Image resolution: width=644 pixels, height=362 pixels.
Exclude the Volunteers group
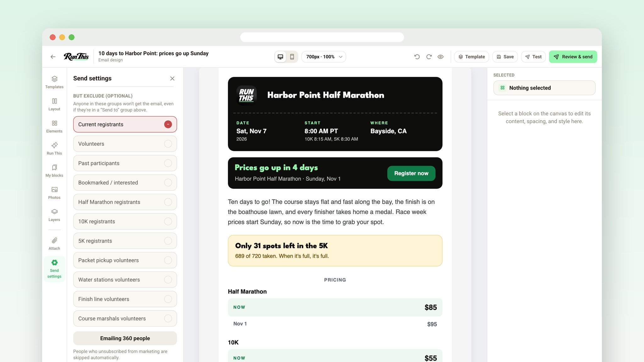[125, 144]
